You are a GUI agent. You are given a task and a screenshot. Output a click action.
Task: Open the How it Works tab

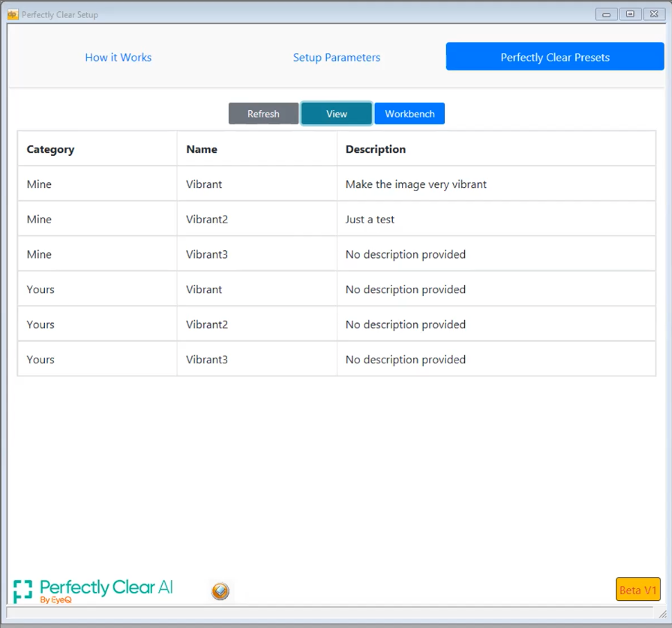pos(118,57)
